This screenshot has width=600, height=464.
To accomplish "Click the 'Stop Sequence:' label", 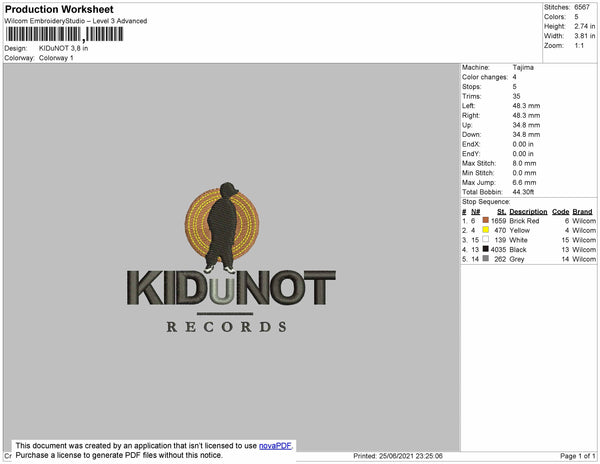I will (x=486, y=202).
